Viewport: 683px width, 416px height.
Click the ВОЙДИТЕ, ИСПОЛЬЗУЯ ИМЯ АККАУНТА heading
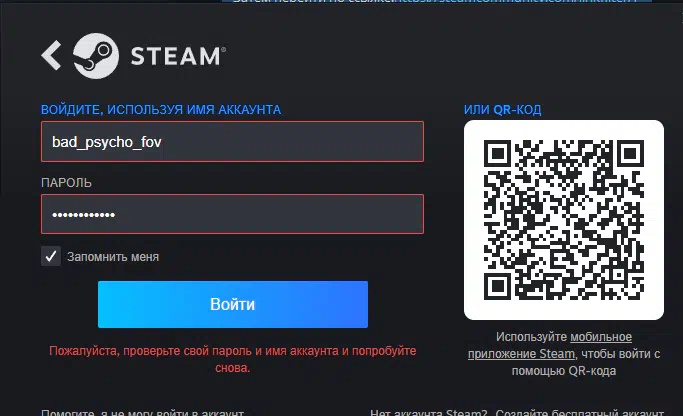click(161, 110)
